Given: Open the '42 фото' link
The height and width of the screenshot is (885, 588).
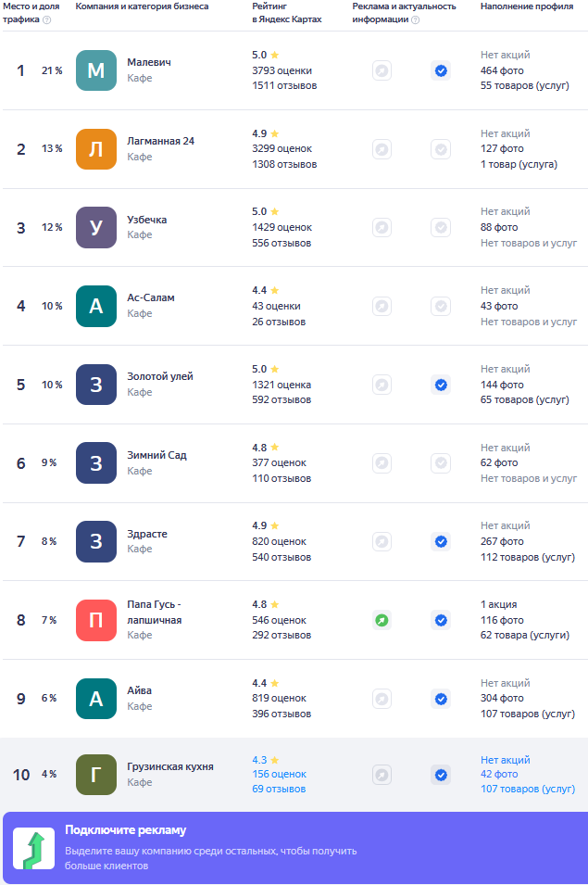Looking at the screenshot, I should pyautogui.click(x=499, y=774).
